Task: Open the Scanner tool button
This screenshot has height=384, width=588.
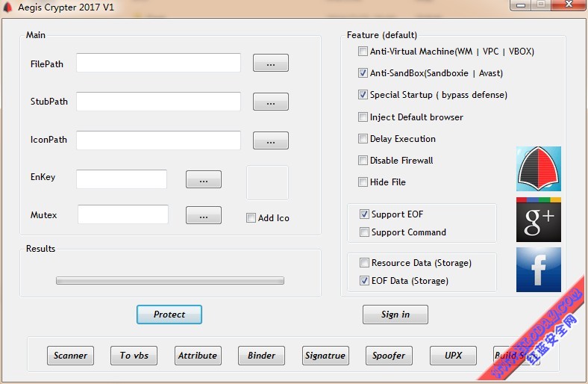Action: pyautogui.click(x=70, y=356)
